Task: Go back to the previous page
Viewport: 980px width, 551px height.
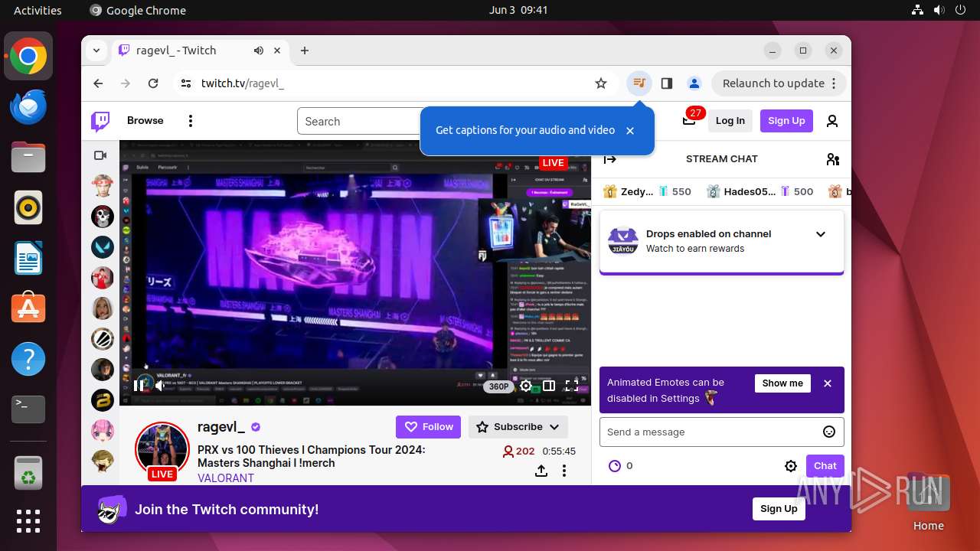Action: pos(98,83)
